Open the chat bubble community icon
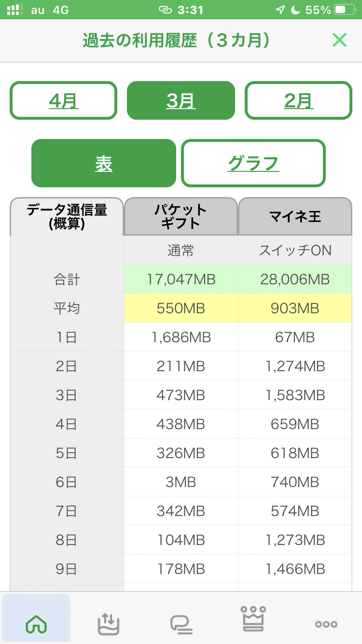 point(181,624)
